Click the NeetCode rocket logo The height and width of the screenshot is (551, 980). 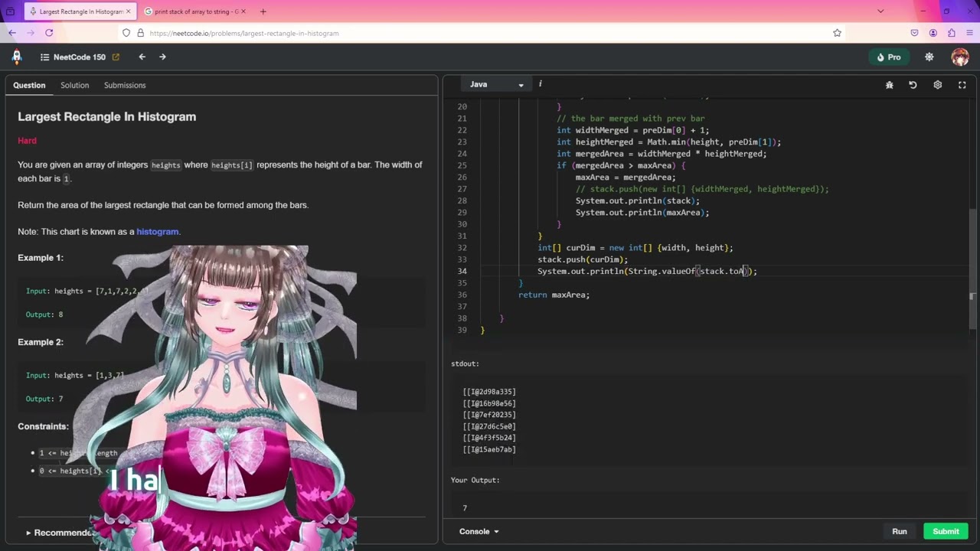pos(17,57)
